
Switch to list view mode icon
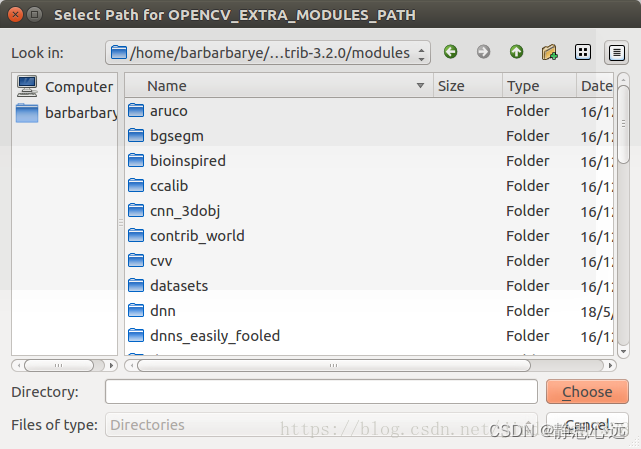[583, 52]
